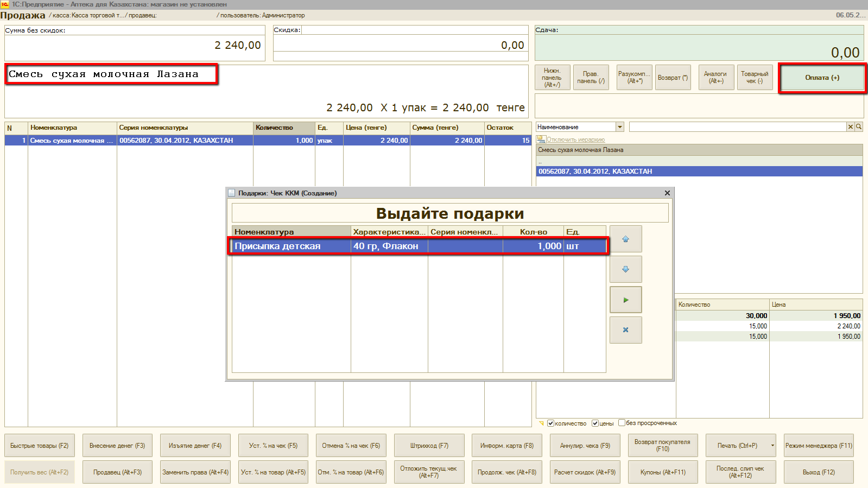
Task: Click the hierarchy folder icon
Action: 540,140
